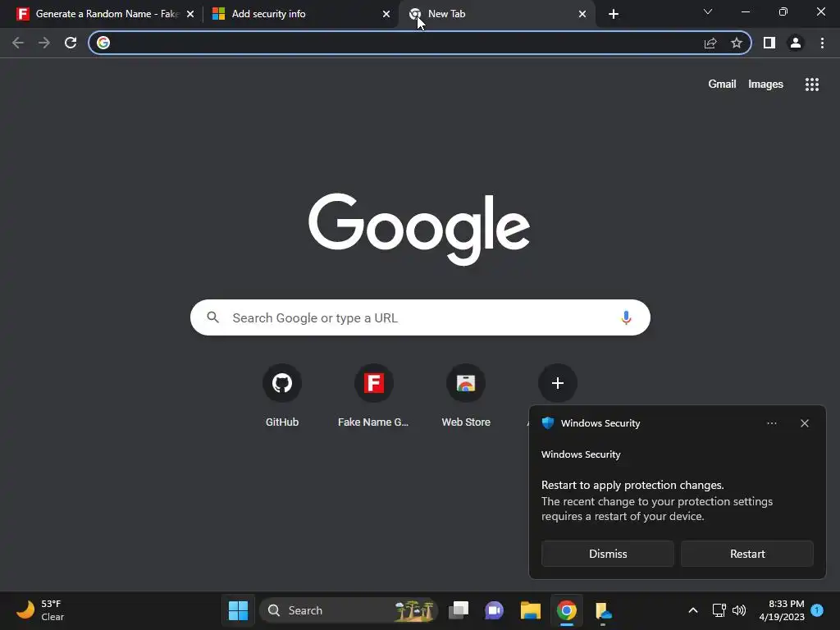Bookmark this tab with the star icon

737,43
